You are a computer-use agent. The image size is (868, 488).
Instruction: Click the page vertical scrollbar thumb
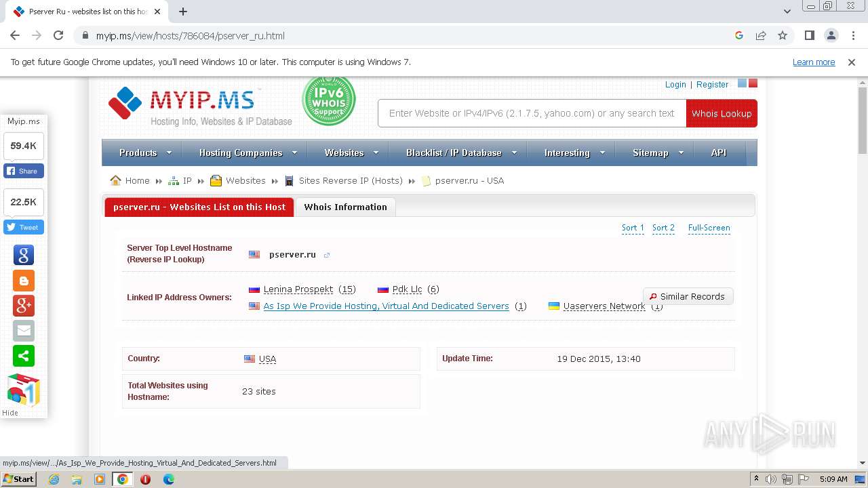pos(862,121)
